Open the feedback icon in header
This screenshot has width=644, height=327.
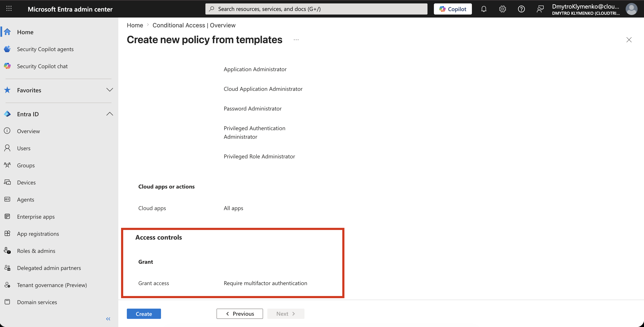(x=540, y=9)
